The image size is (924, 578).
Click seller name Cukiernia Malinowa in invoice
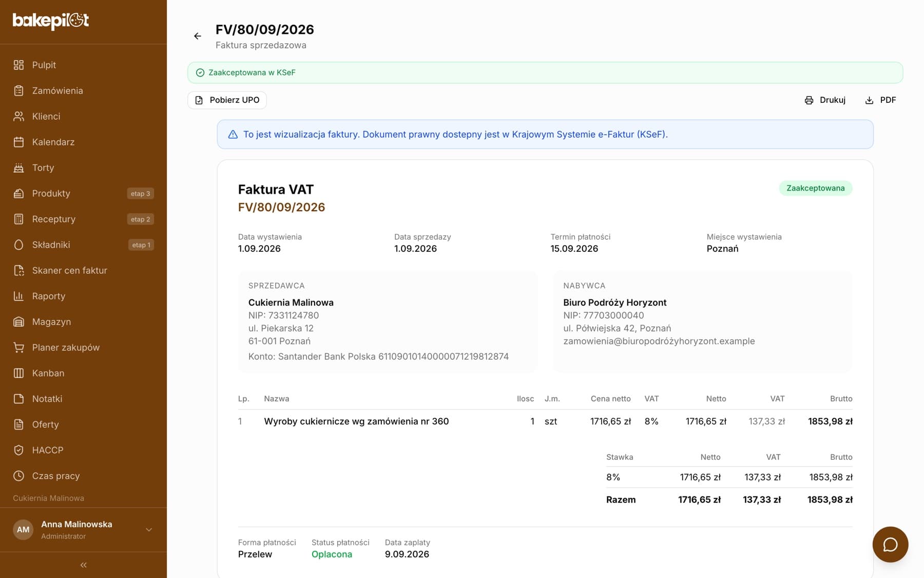click(x=291, y=303)
